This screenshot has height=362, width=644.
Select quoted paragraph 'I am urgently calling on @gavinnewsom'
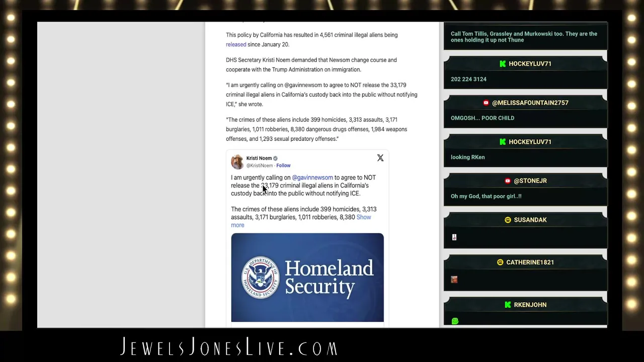pos(321,95)
